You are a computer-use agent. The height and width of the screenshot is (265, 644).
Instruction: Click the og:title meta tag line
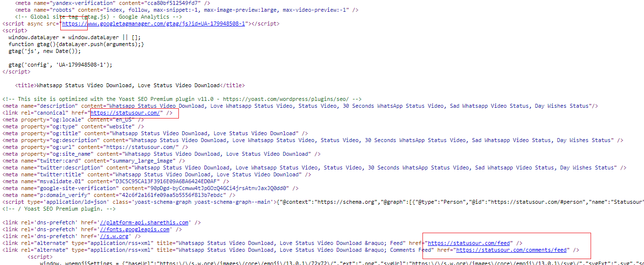tap(155, 133)
